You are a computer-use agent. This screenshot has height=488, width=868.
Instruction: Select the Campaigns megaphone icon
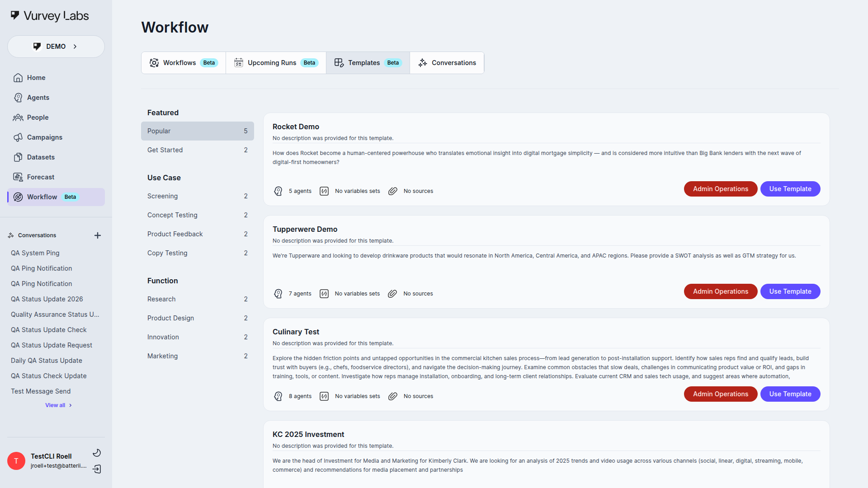click(x=18, y=137)
